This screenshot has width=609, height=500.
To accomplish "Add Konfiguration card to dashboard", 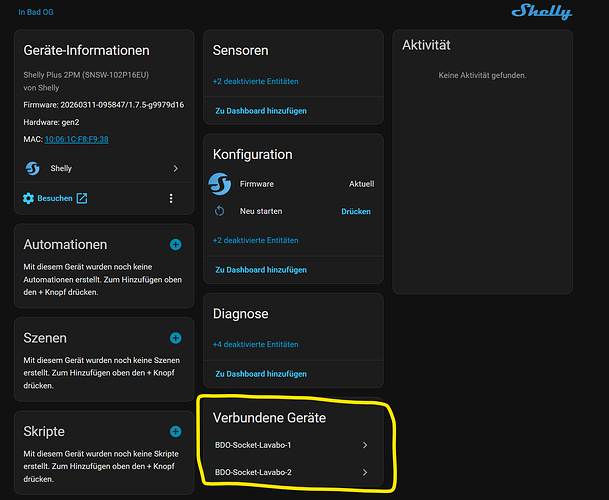I will 261,269.
